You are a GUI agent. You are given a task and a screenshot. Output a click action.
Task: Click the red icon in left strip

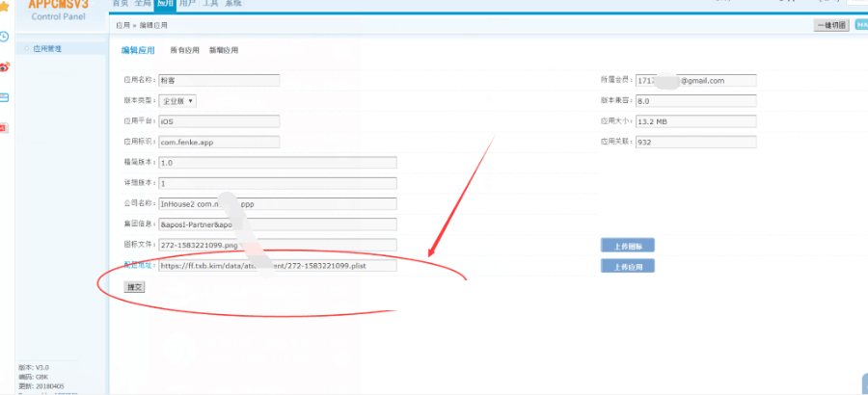tap(3, 128)
